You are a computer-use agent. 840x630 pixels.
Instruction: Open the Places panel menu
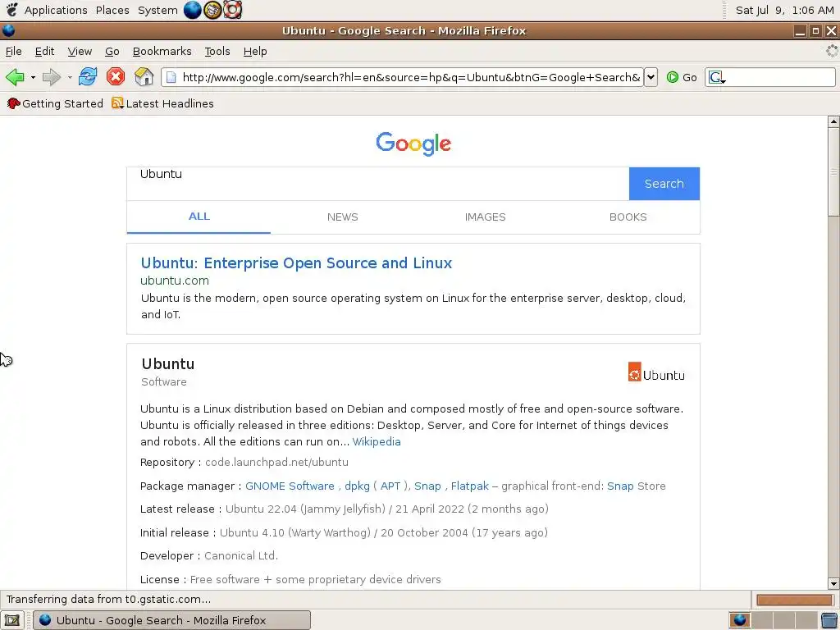point(112,10)
